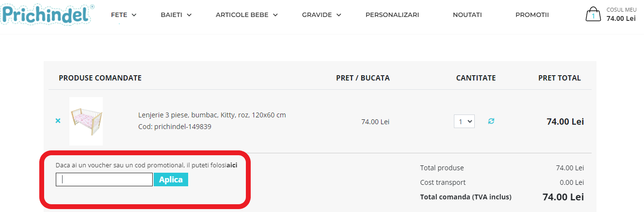This screenshot has width=644, height=212.
Task: Click the Prichindel logo
Action: coord(47,14)
